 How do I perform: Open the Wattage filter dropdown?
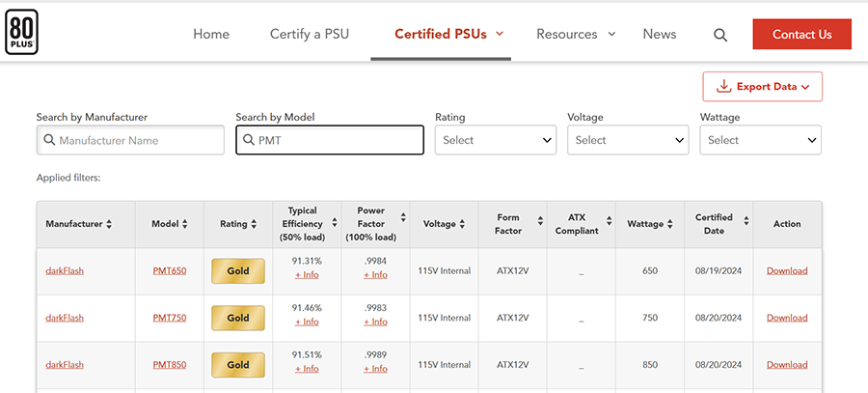pos(761,140)
